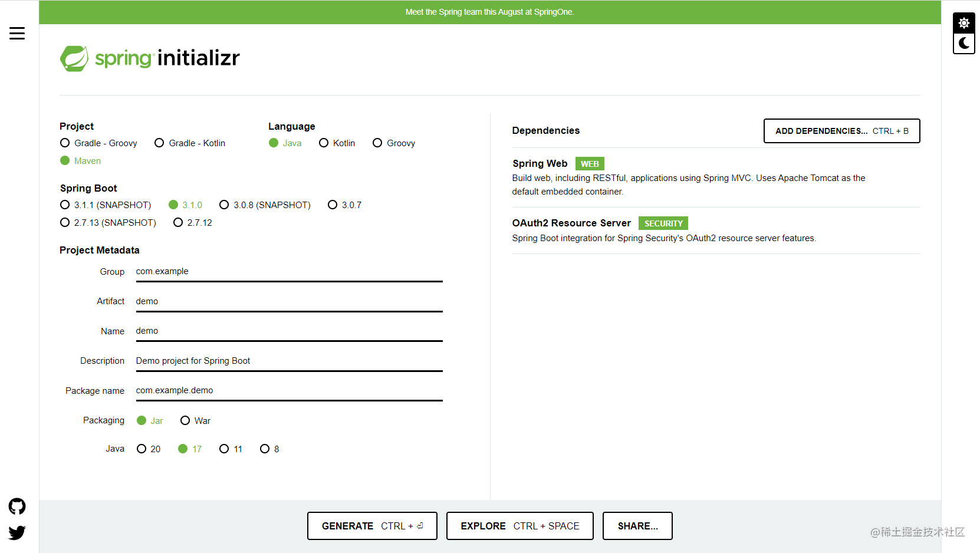This screenshot has width=980, height=553.
Task: Select Spring Boot 3.0.8 (SNAPSHOT)
Action: [x=265, y=205]
